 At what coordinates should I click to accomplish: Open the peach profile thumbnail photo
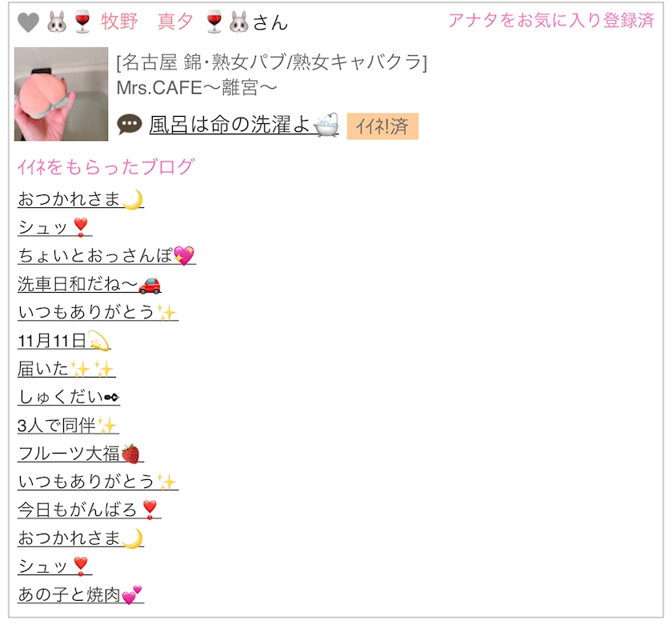point(62,94)
